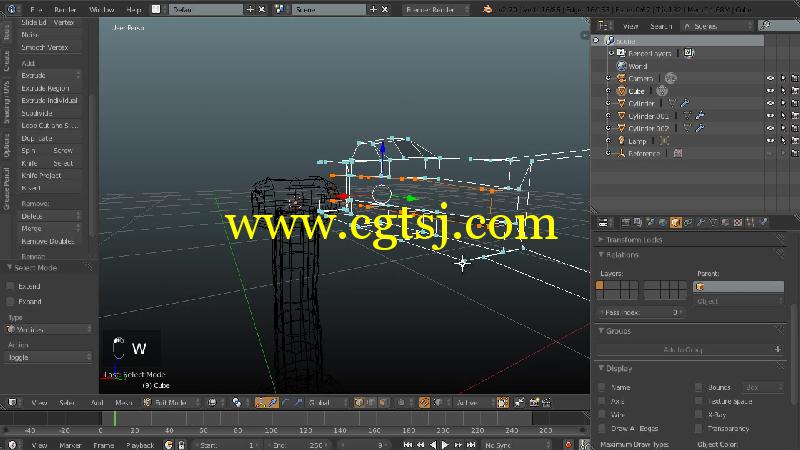This screenshot has width=800, height=450.
Task: Toggle selectability arrow for Lamp
Action: tap(783, 140)
